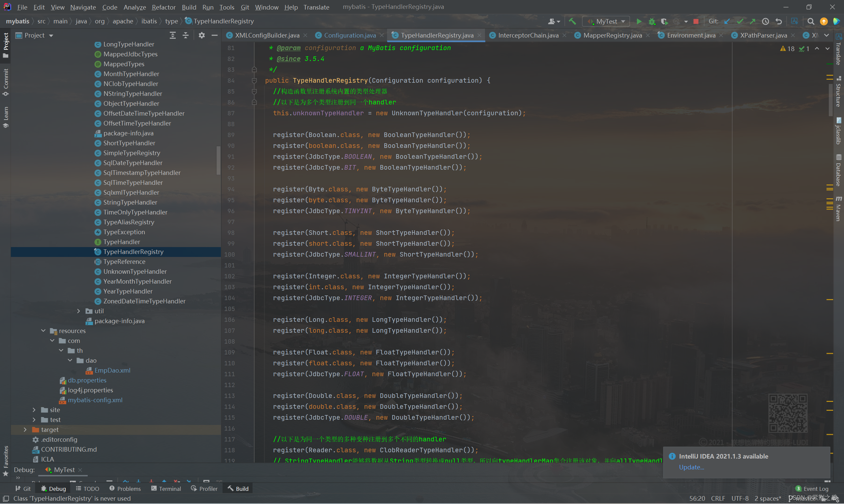Click the Translate icon in toolbar
Viewport: 844px width, 504px height.
click(794, 21)
